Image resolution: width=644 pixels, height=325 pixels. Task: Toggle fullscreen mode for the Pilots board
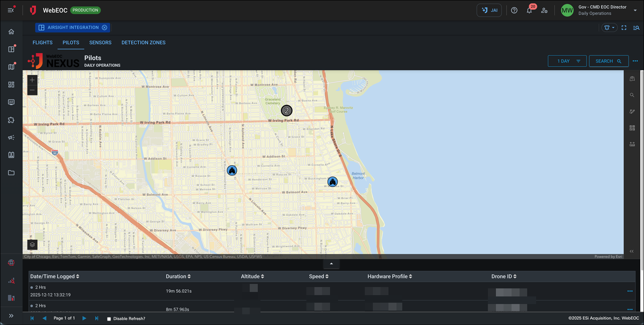click(624, 27)
